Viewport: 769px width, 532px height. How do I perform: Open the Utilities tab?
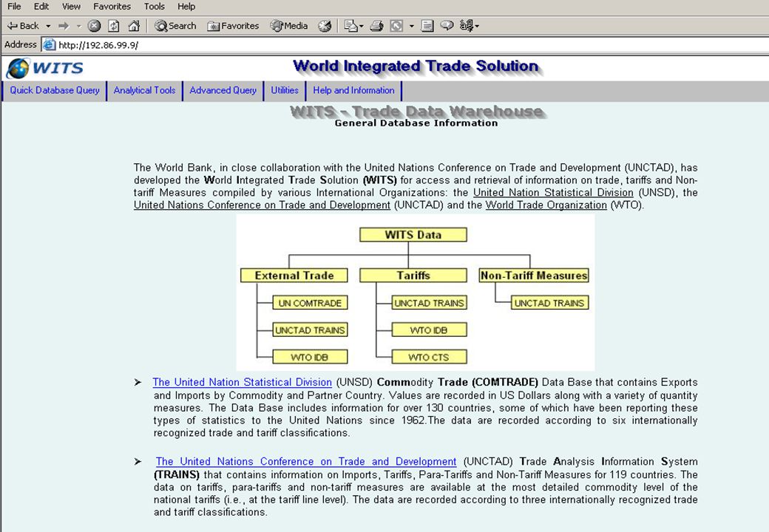click(x=285, y=91)
